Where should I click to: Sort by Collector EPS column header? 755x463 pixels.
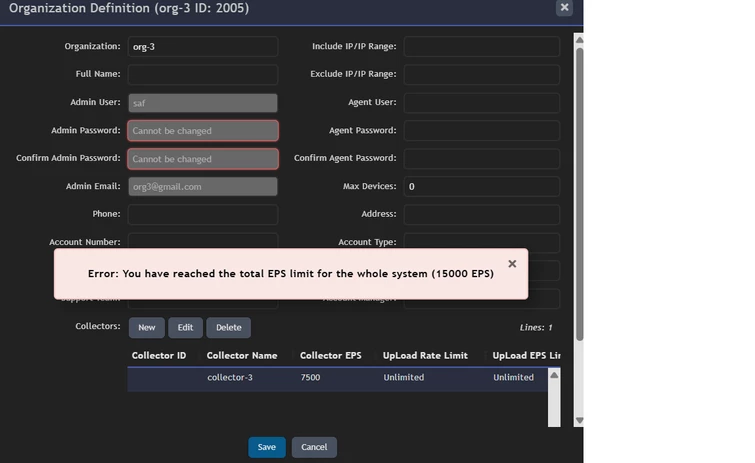pos(330,356)
